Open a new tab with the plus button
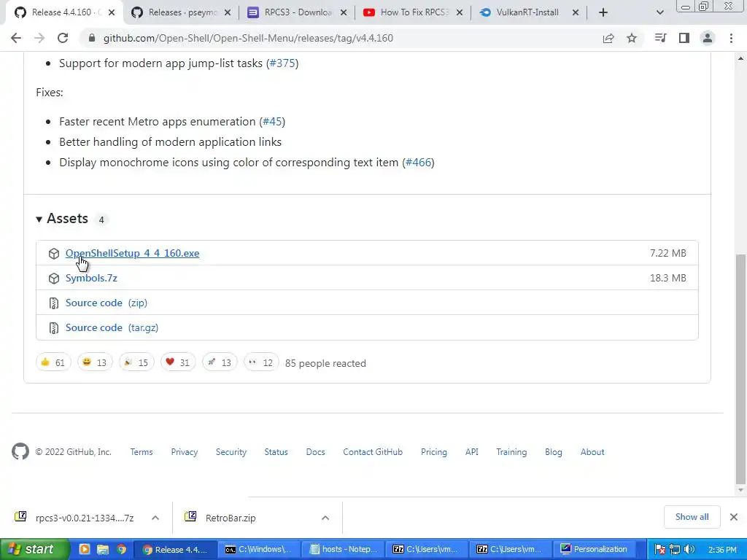This screenshot has width=747, height=560. click(x=603, y=12)
